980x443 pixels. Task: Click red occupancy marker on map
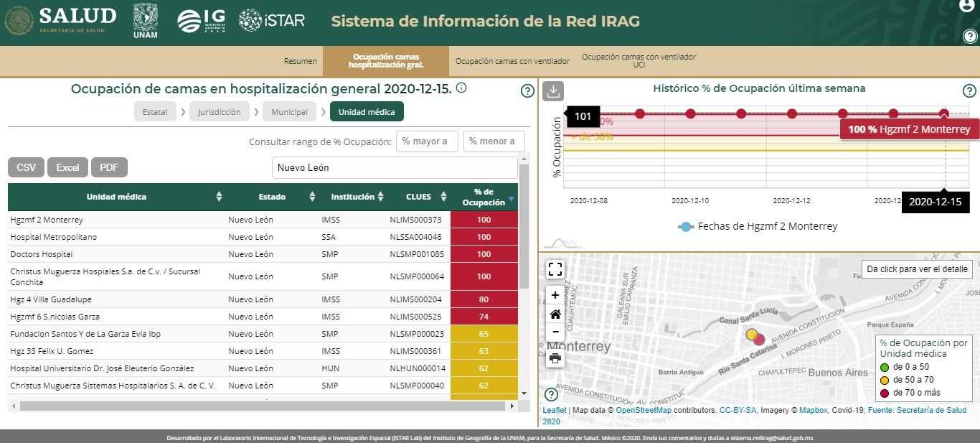tap(759, 340)
